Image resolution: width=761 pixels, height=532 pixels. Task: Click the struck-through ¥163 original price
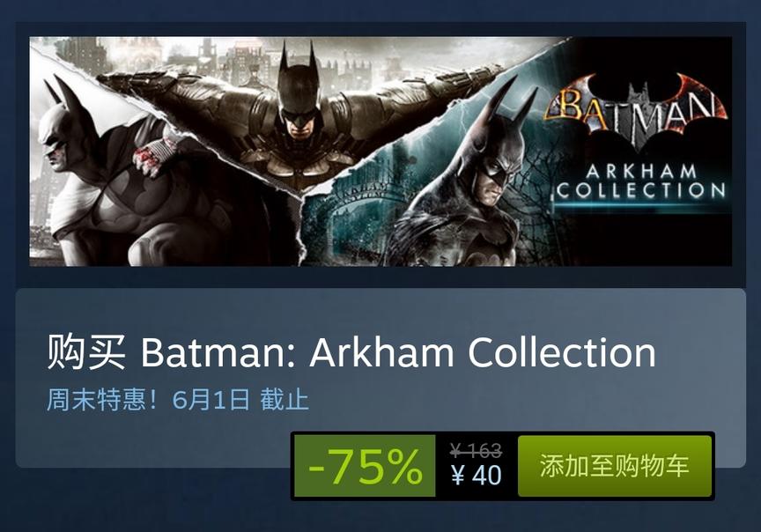pyautogui.click(x=476, y=451)
